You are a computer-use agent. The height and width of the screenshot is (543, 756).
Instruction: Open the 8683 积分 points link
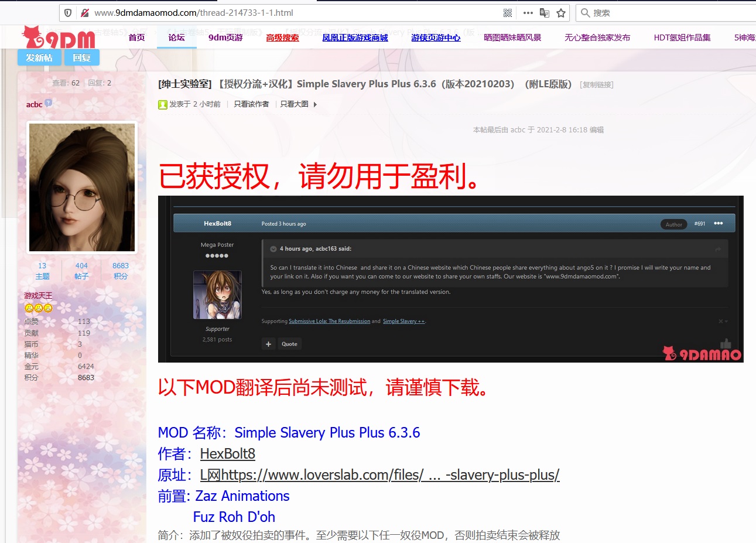[121, 271]
